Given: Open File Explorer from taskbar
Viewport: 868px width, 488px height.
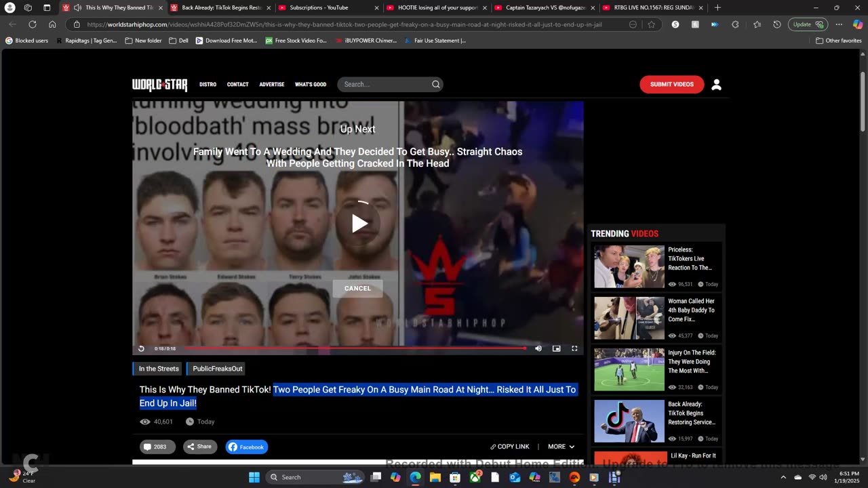Looking at the screenshot, I should 435,477.
